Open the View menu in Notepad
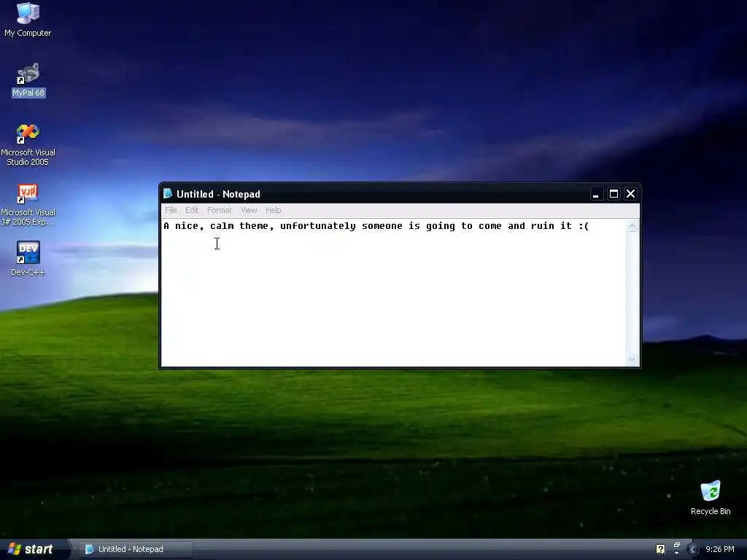This screenshot has width=747, height=560. pyautogui.click(x=249, y=210)
